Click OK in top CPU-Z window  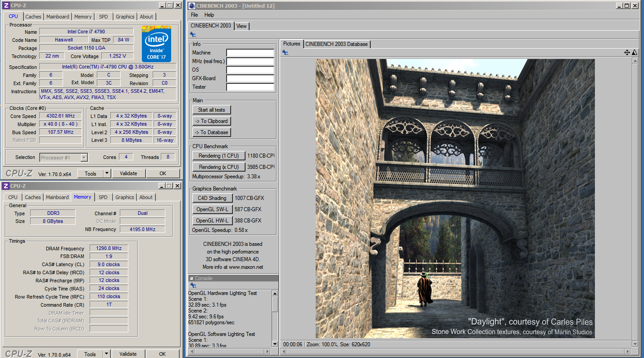[163, 173]
